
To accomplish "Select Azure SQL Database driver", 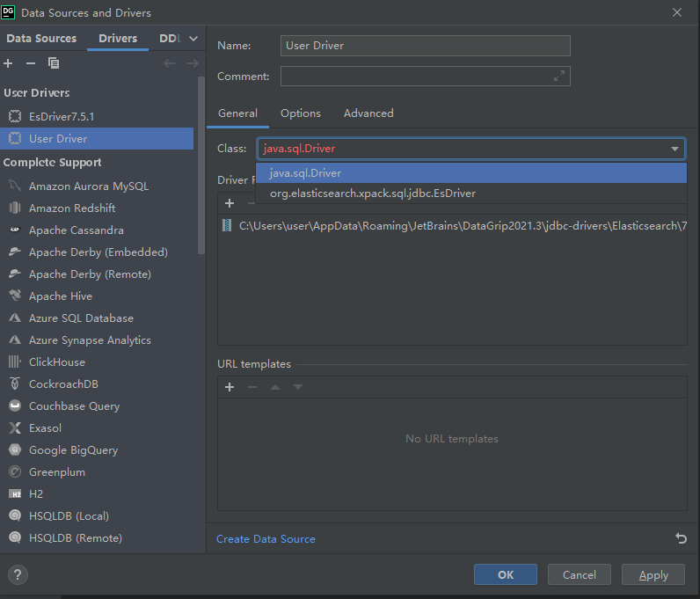I will [x=97, y=318].
